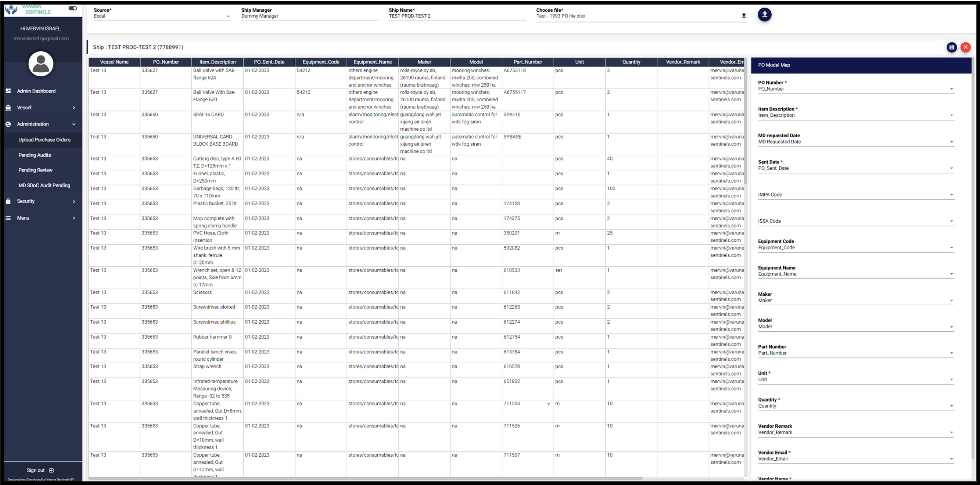The height and width of the screenshot is (485, 980).
Task: Save the PO model map with the disk icon
Action: click(x=951, y=47)
